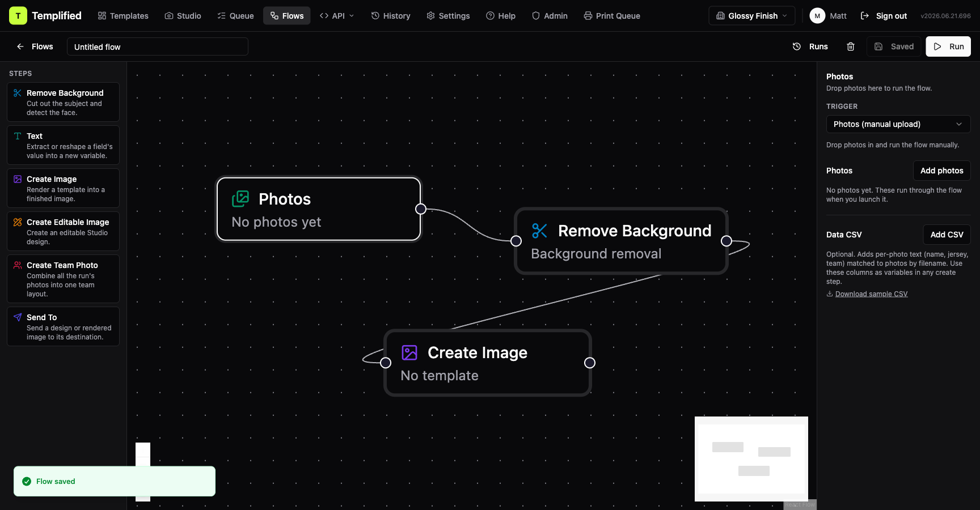Edit the Untitled flow name field

tap(158, 46)
